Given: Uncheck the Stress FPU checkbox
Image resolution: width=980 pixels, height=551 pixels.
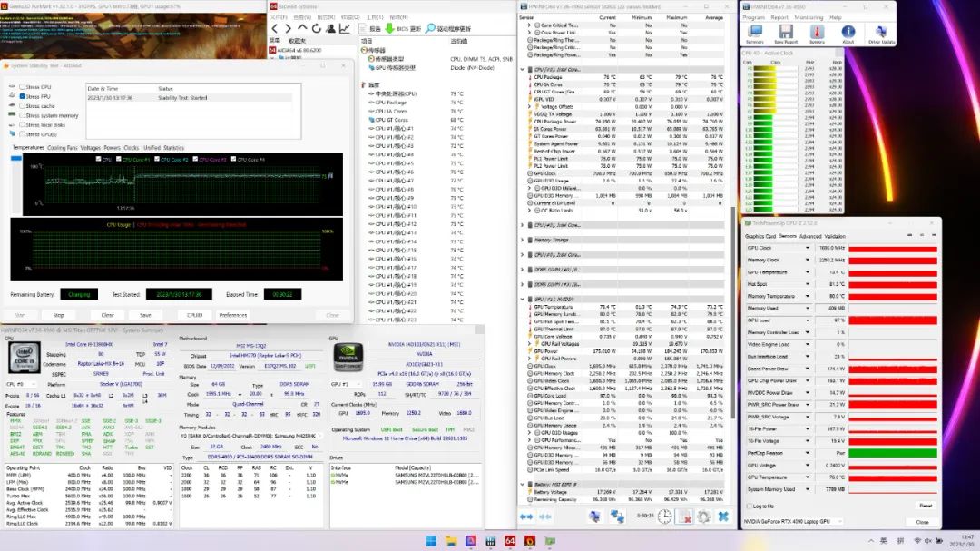Looking at the screenshot, I should [22, 96].
